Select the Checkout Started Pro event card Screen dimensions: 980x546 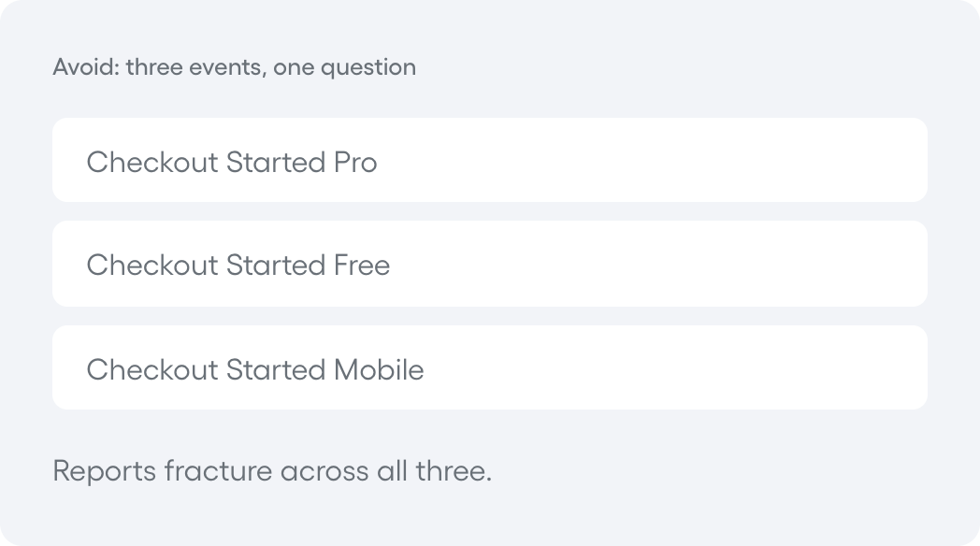tap(490, 160)
